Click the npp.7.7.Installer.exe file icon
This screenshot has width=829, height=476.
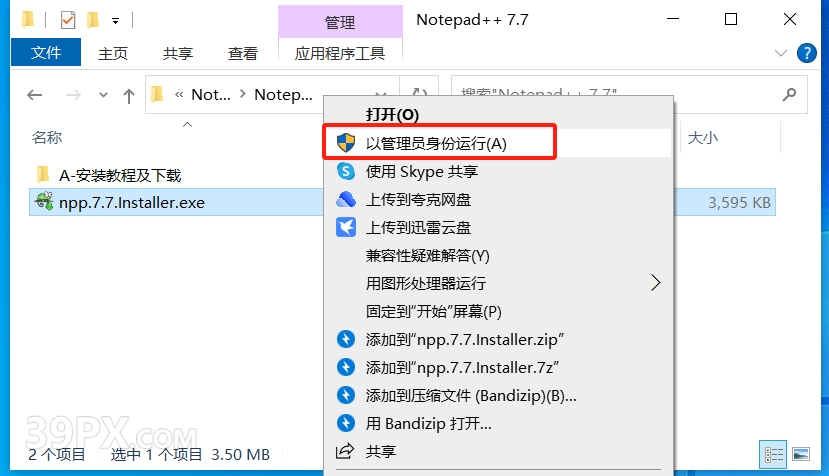tap(44, 202)
